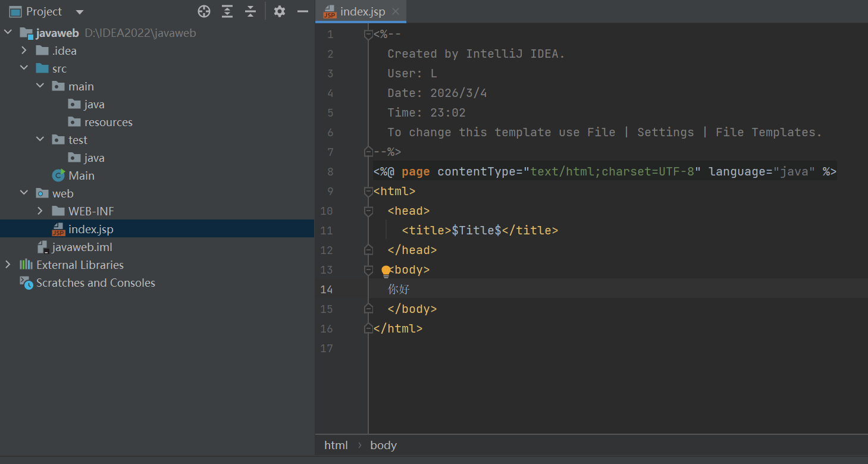
Task: Click the WEB-INF folder icon
Action: [58, 211]
